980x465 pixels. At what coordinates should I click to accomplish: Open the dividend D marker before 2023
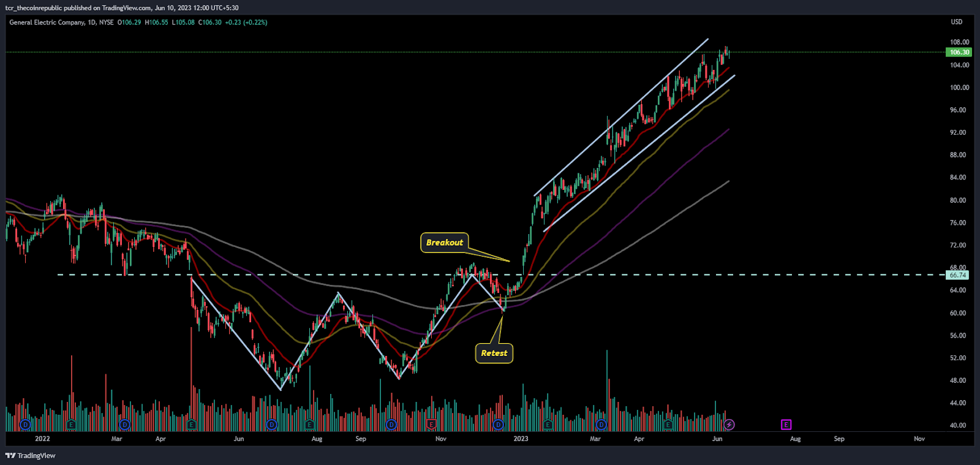[x=498, y=425]
